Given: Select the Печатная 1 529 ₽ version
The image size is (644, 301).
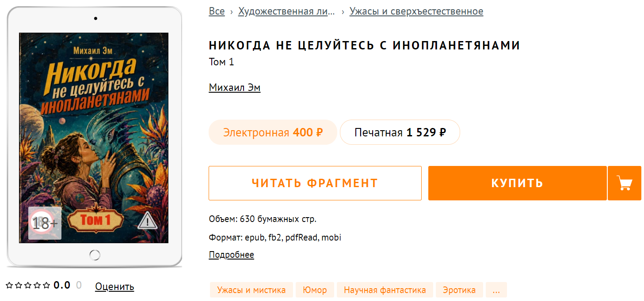Looking at the screenshot, I should coord(400,132).
